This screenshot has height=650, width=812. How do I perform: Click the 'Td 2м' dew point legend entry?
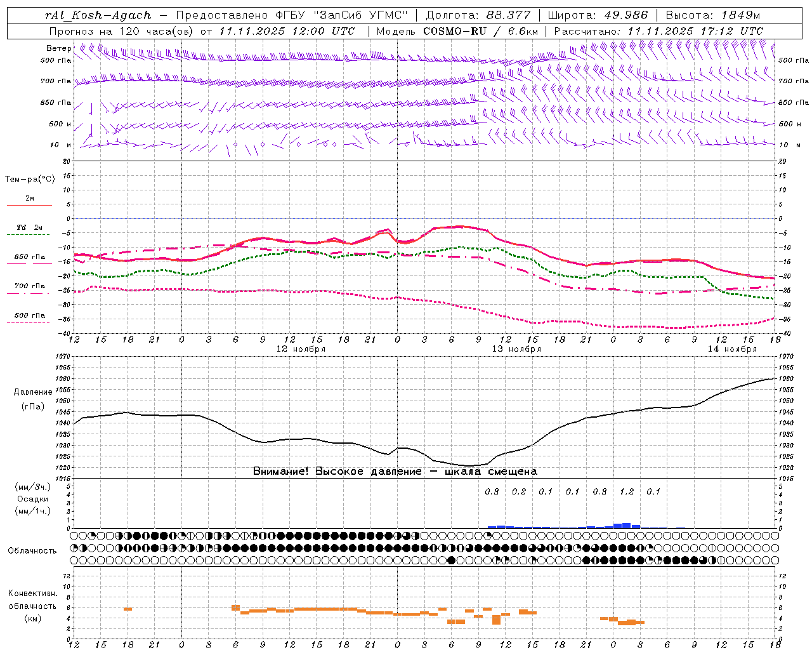(30, 227)
